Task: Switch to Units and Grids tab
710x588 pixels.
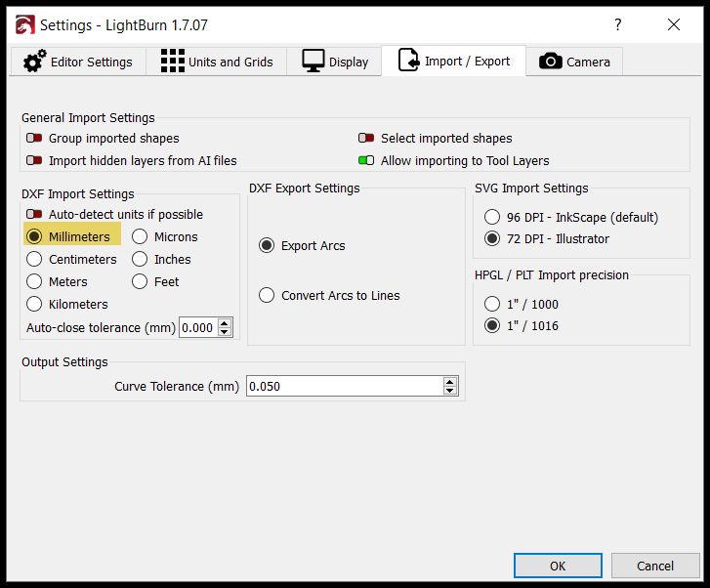Action: (x=217, y=62)
